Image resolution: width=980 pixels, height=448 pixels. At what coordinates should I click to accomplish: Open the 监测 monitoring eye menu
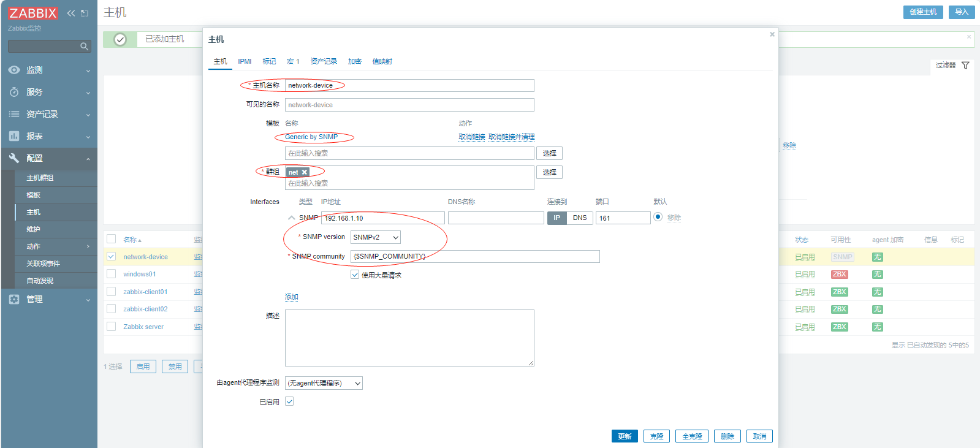point(14,70)
